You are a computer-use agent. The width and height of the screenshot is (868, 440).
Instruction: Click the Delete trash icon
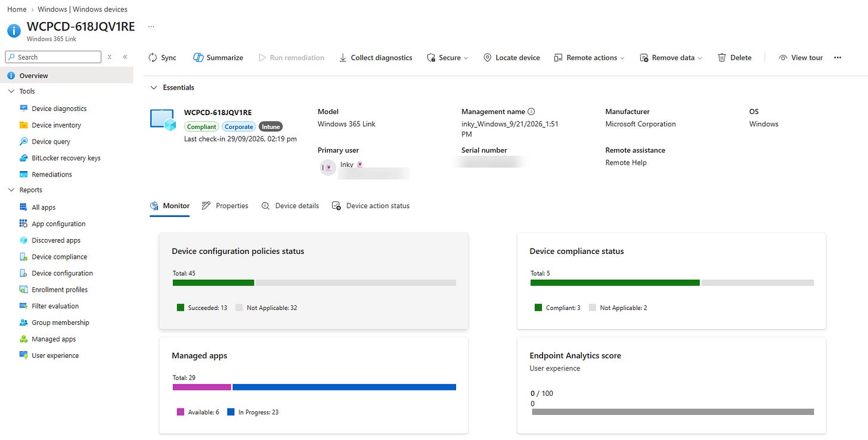pyautogui.click(x=722, y=58)
